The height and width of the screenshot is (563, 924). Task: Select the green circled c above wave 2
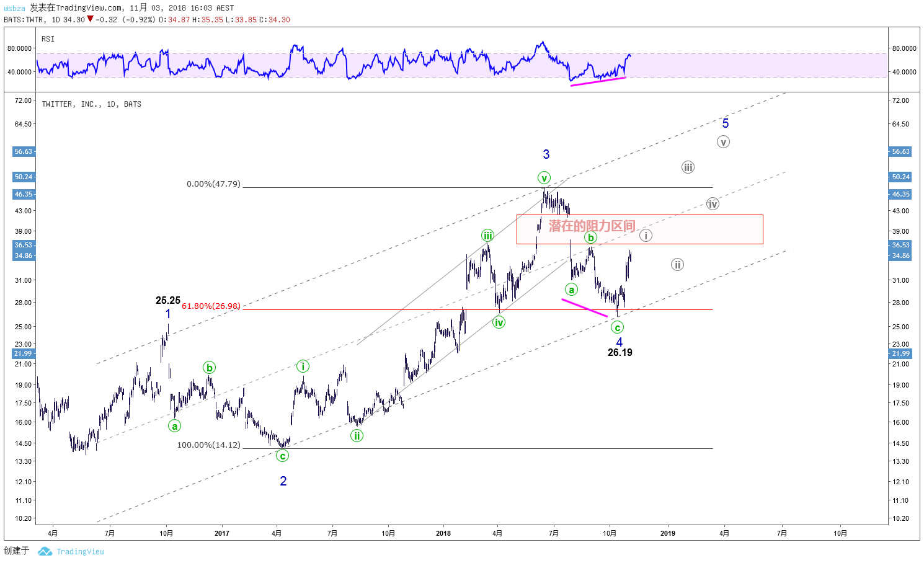282,456
